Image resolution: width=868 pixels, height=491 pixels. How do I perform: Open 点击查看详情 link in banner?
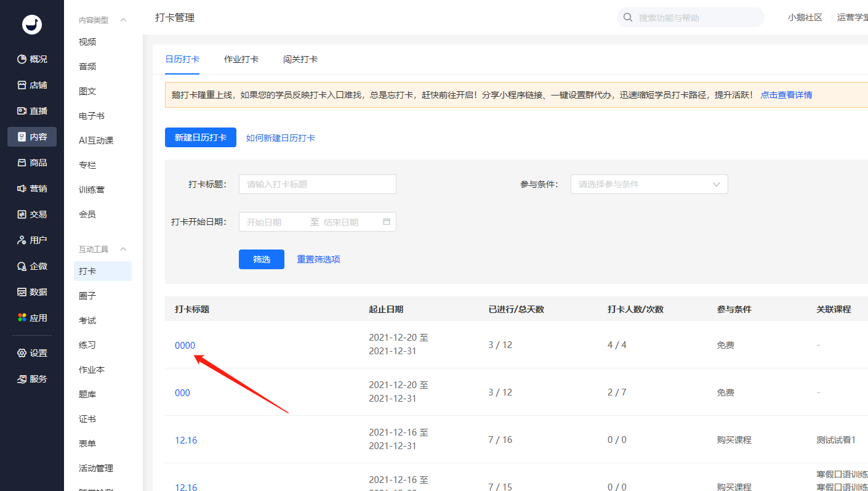point(786,95)
